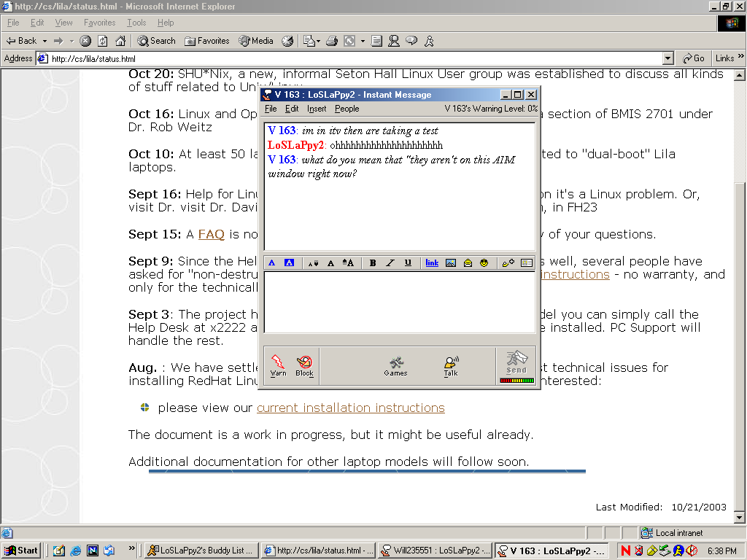Insert a hyperlink with link button
Screen dimensions: 747x560
432,262
